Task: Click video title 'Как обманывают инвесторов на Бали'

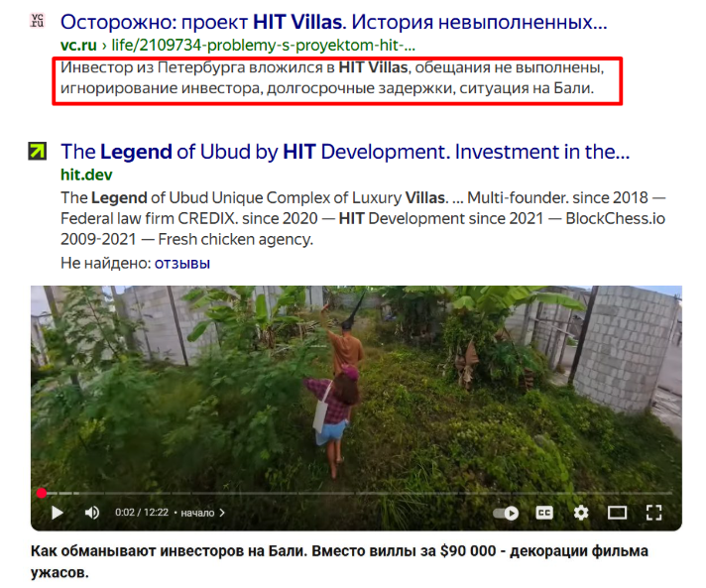Action: point(339,561)
